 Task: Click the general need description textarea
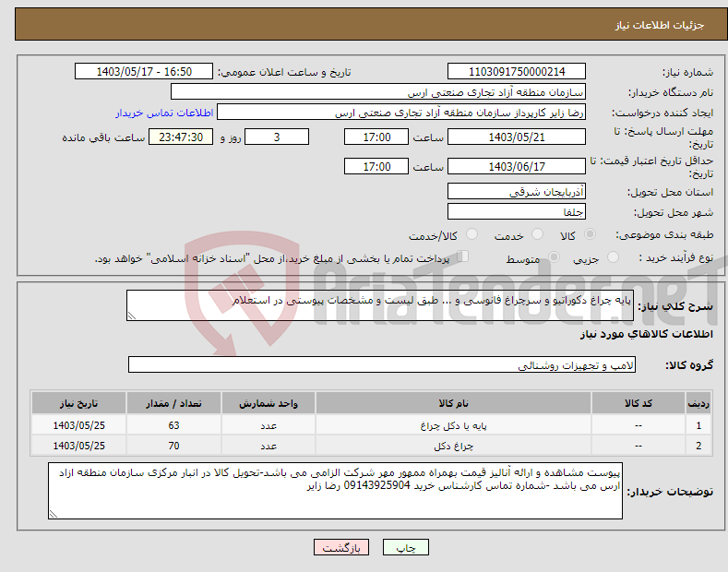380,305
